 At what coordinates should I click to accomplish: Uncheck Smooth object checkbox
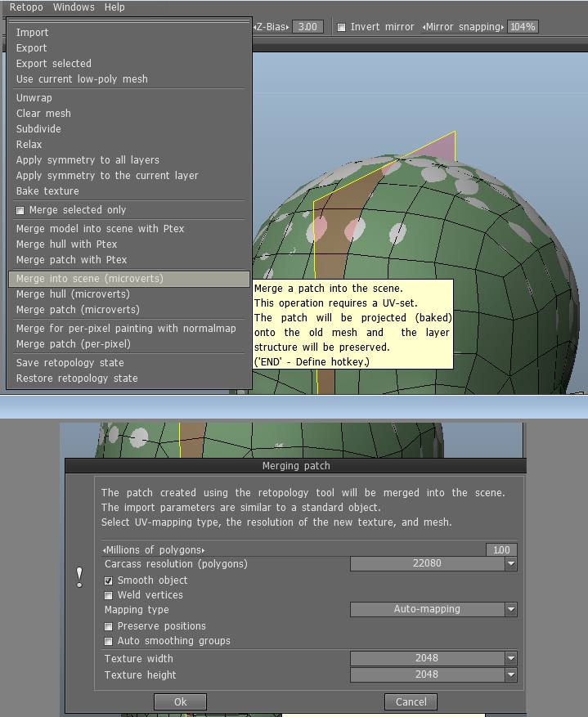pyautogui.click(x=109, y=580)
